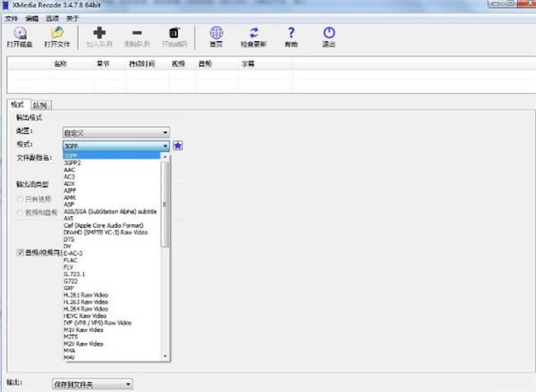This screenshot has width=536, height=392.
Task: Select HEVC Raw Video format
Action: coord(112,316)
